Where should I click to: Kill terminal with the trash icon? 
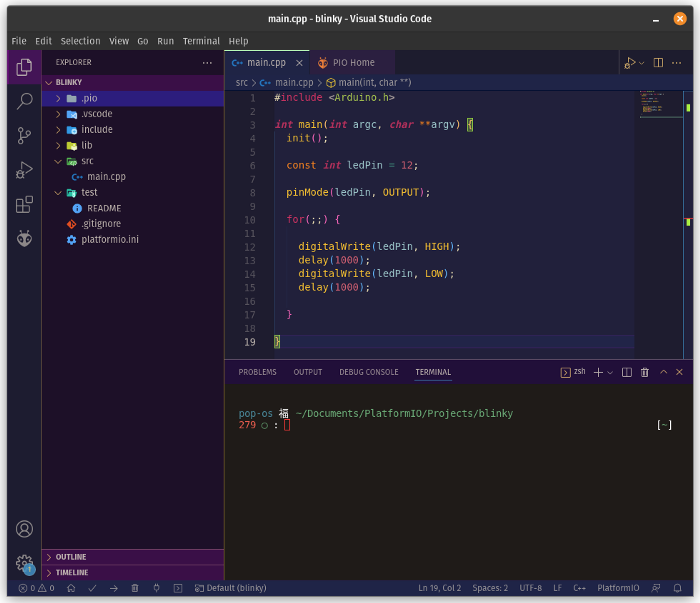pyautogui.click(x=645, y=372)
